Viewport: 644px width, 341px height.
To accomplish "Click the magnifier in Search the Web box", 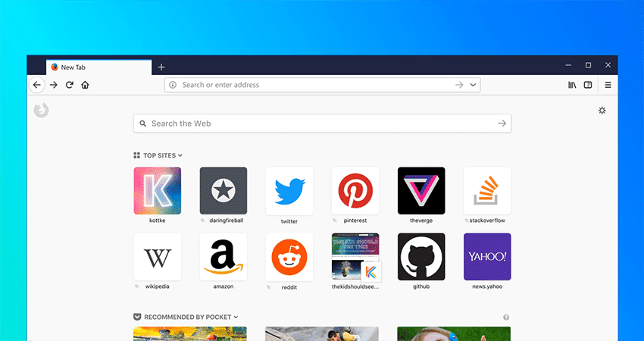I will [x=143, y=124].
